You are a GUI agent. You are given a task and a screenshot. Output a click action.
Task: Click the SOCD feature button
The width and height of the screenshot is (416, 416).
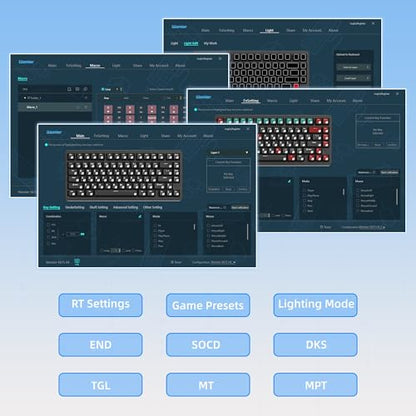pyautogui.click(x=208, y=345)
